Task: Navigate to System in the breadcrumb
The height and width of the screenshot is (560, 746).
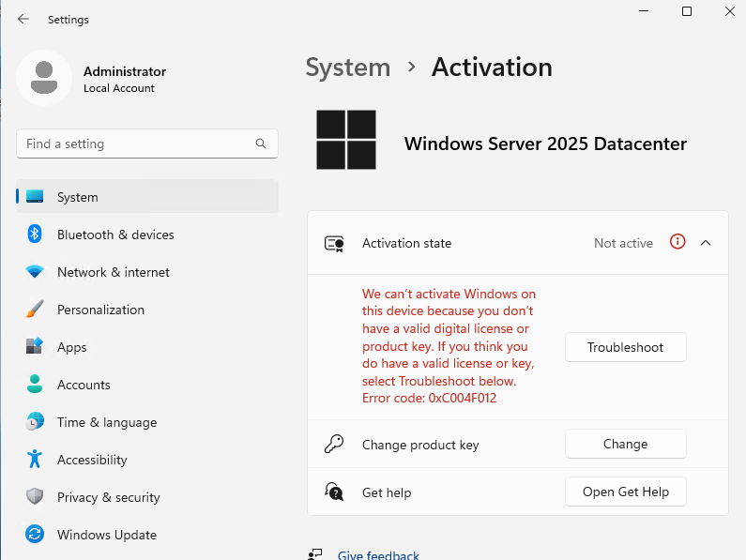Action: pos(348,68)
